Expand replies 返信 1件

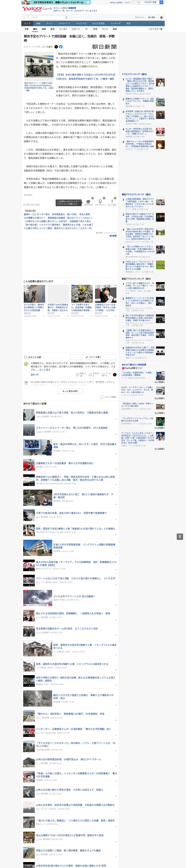tap(34, 374)
